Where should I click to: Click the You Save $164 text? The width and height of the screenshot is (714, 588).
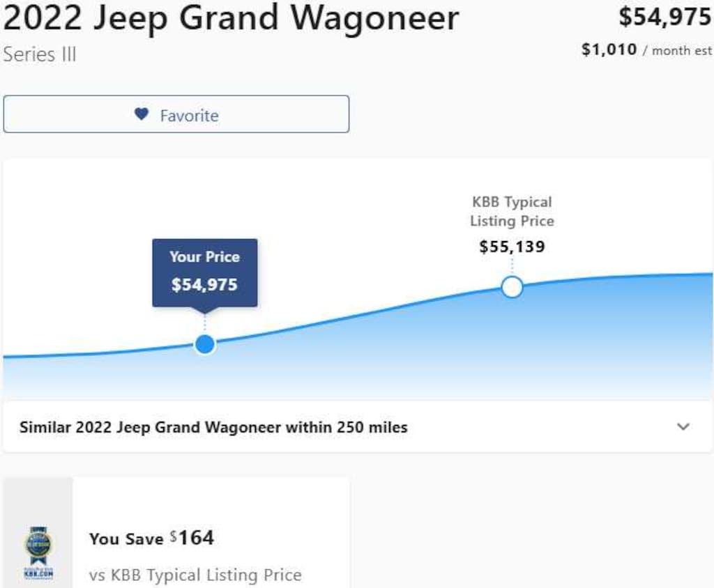(x=151, y=538)
